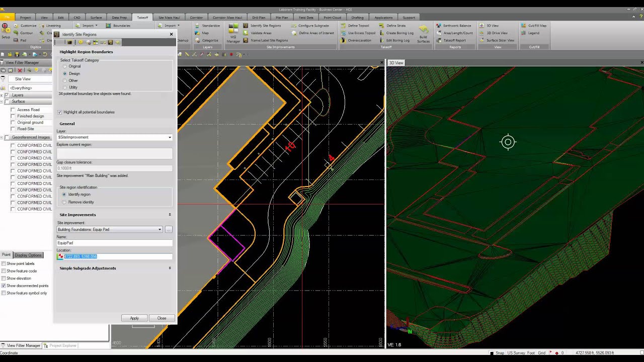Open Area/Length/Count report
Screen dimensions: 644x362
454,33
